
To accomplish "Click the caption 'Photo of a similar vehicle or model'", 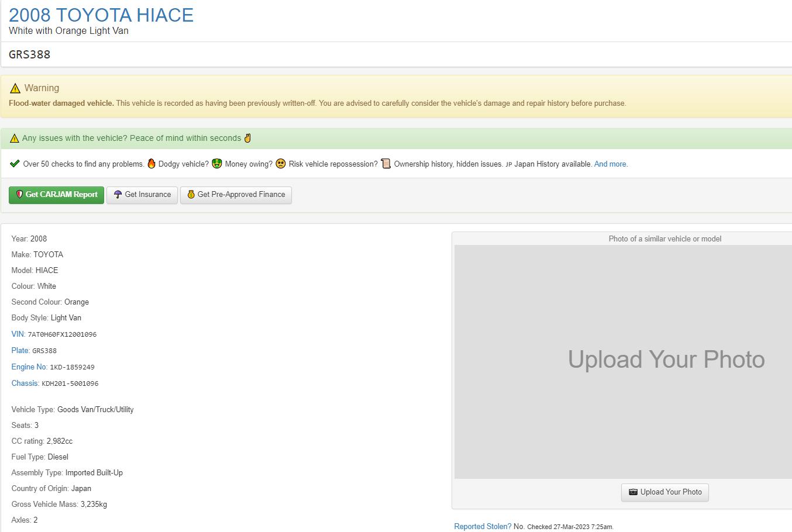I will tap(665, 239).
